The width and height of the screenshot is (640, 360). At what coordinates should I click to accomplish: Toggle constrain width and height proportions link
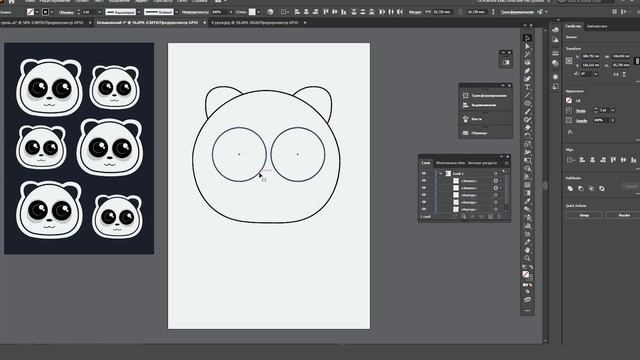637,60
